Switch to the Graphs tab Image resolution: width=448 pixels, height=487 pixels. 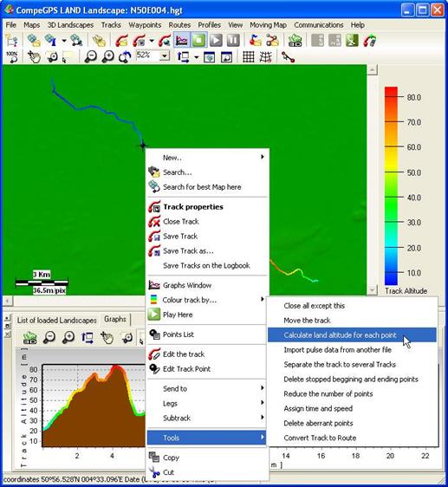115,319
